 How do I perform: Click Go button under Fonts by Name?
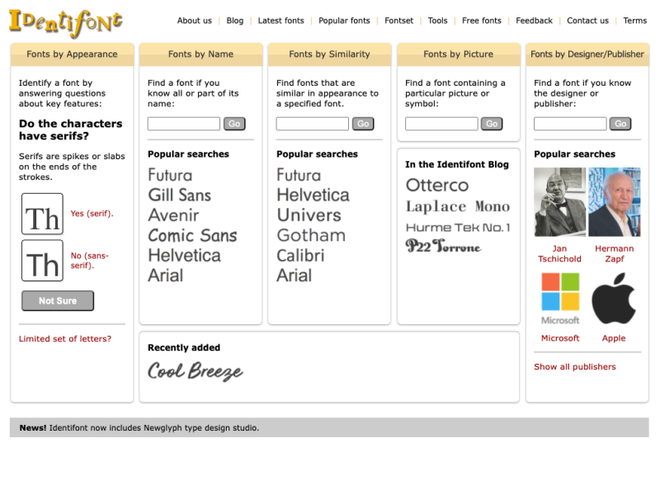click(x=234, y=124)
